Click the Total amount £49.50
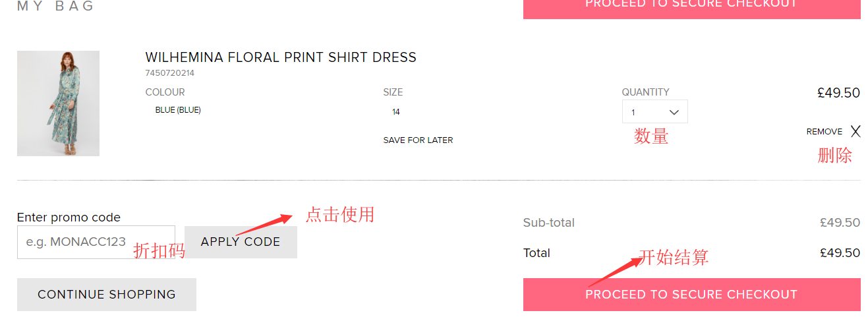 [x=840, y=253]
